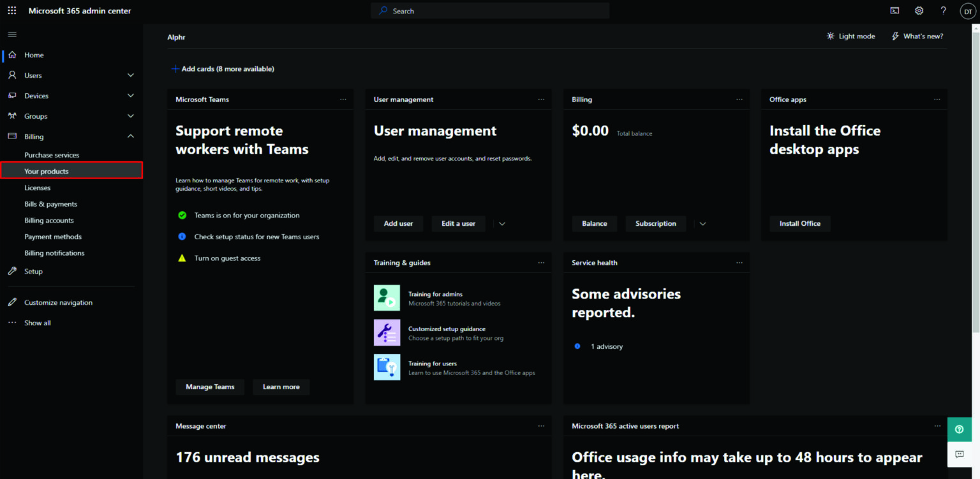This screenshot has width=980, height=479.
Task: Open Training for admins tile icon
Action: (387, 298)
